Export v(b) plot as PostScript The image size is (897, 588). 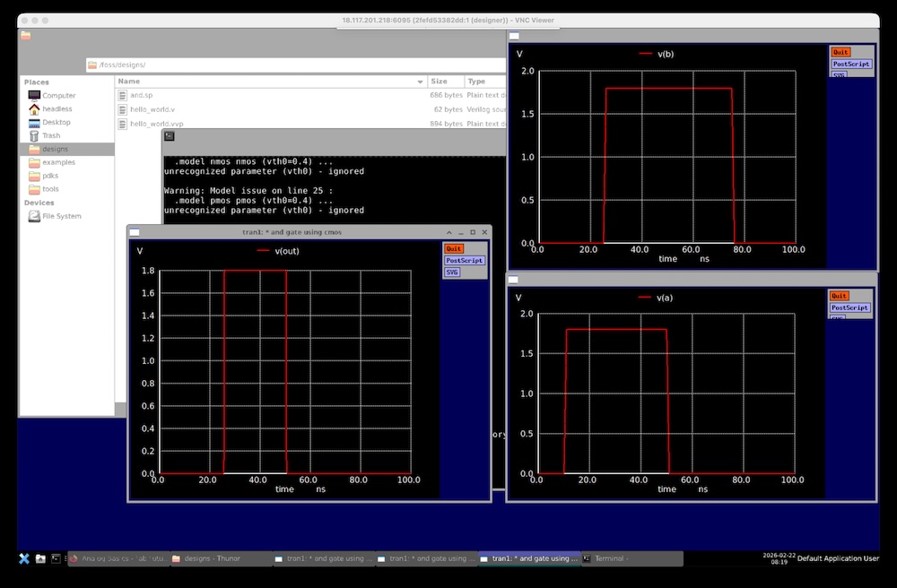[x=850, y=64]
